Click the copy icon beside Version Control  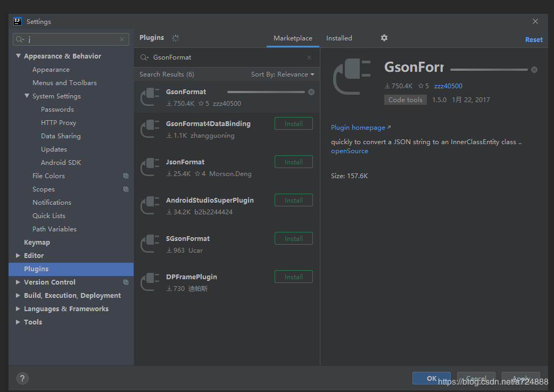[126, 282]
